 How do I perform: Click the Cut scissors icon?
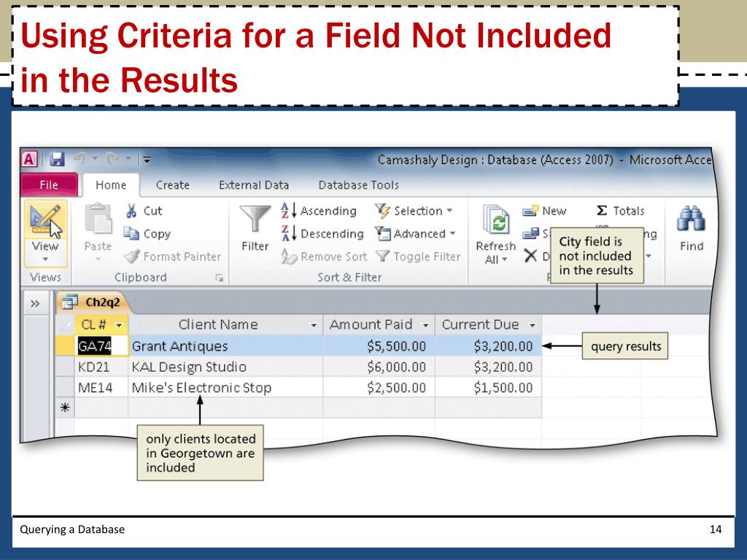(x=131, y=211)
